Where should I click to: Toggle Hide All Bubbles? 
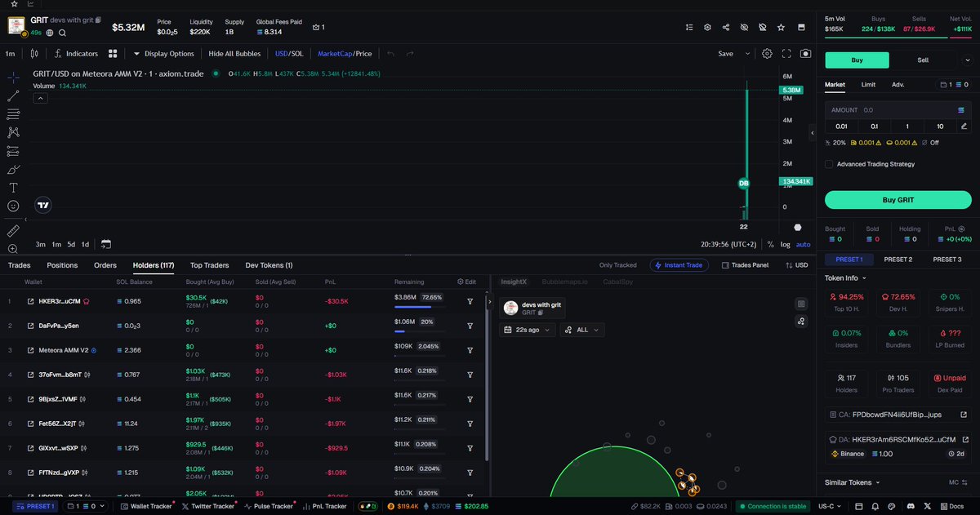click(x=235, y=54)
